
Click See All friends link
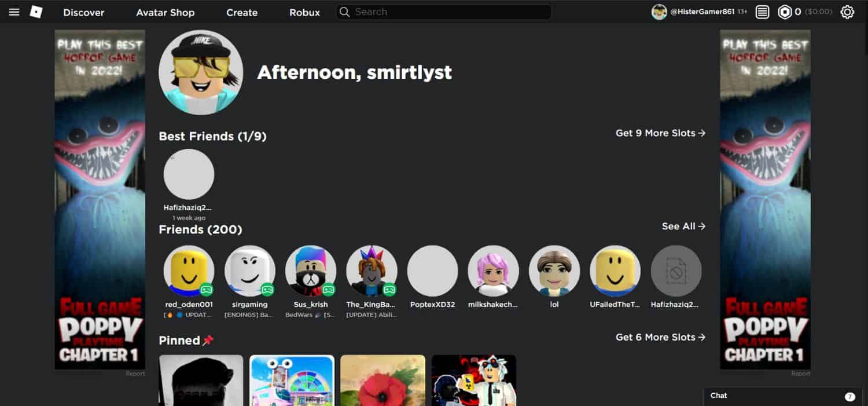click(x=683, y=226)
